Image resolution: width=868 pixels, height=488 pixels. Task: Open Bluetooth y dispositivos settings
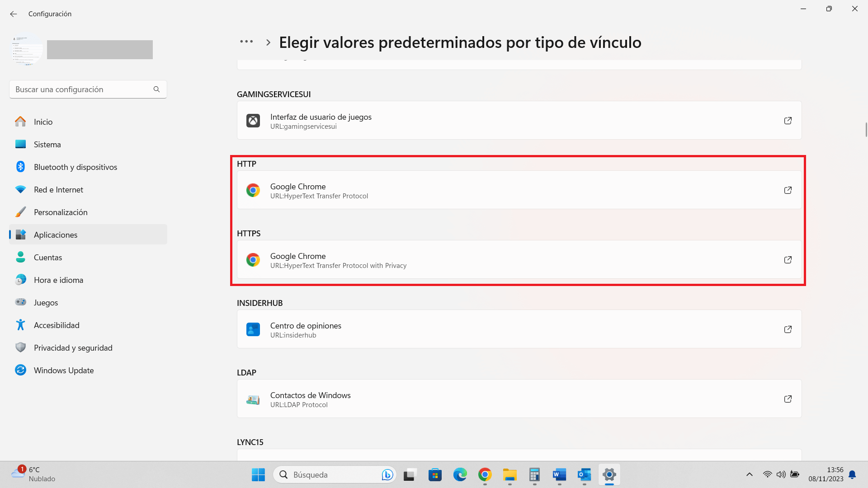click(x=88, y=167)
